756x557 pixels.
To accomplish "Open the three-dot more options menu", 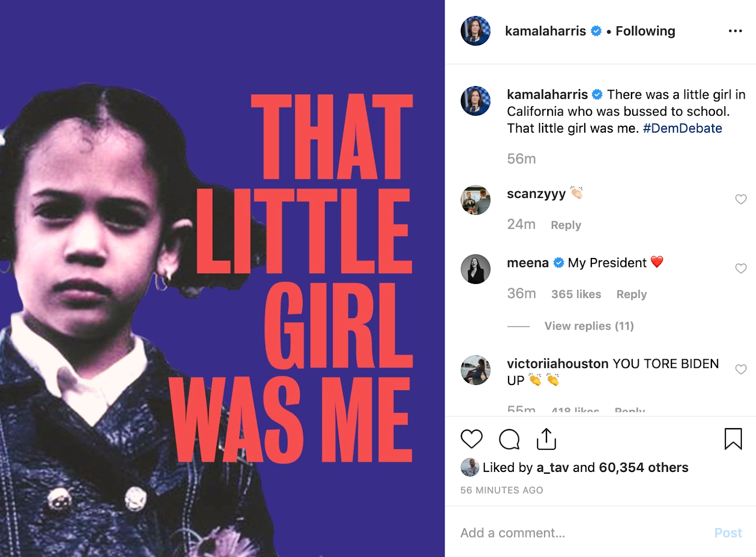I will [x=735, y=31].
